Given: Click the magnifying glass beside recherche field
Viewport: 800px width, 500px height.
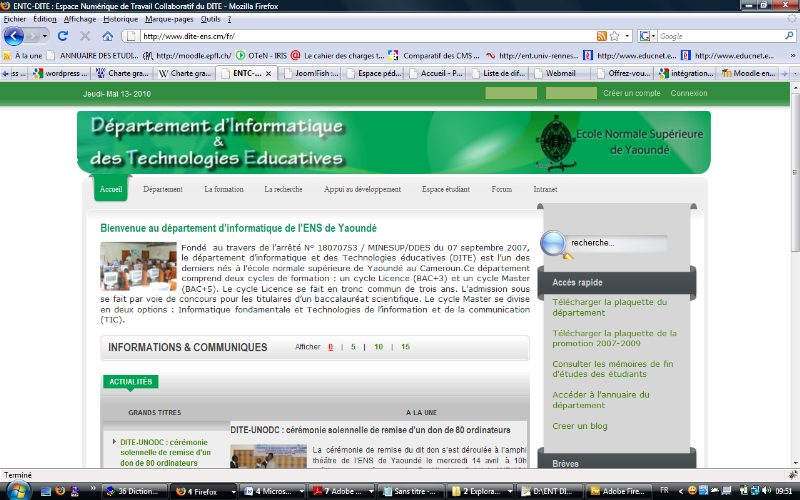Looking at the screenshot, I should [553, 244].
